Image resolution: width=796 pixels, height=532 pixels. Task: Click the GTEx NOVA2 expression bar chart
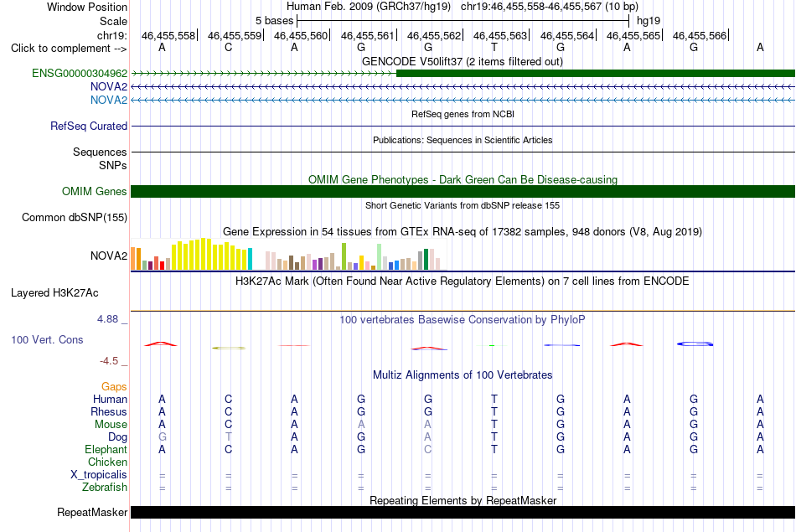288,254
